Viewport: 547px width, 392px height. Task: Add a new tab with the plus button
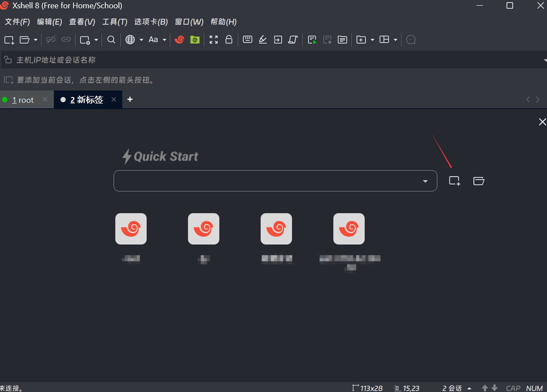[130, 100]
